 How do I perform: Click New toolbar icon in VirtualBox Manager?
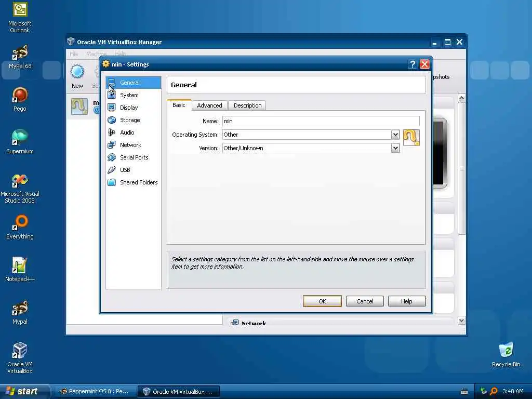77,76
